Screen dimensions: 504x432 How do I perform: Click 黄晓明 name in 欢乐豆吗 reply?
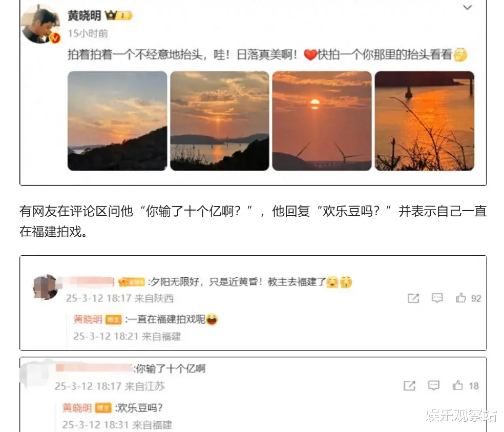77,408
